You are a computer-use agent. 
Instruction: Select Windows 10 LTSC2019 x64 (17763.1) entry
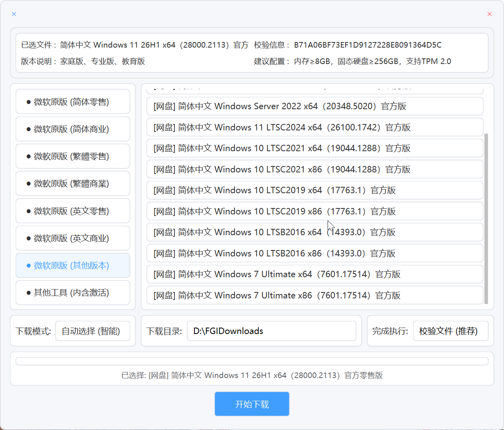click(315, 190)
